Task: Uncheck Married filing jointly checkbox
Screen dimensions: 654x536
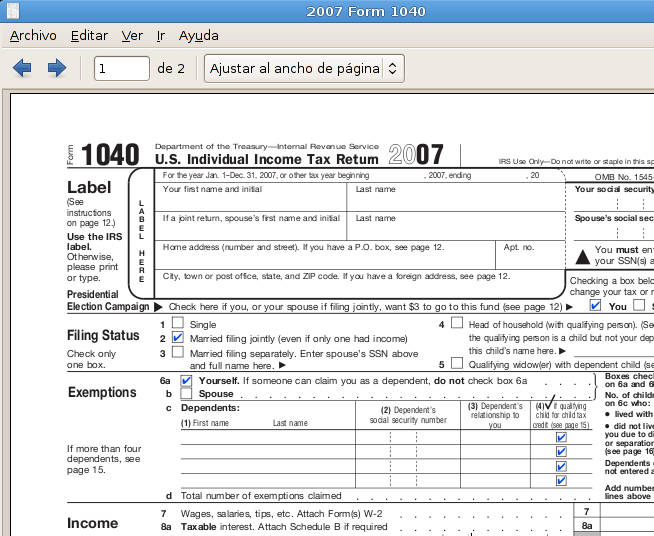Action: click(178, 338)
